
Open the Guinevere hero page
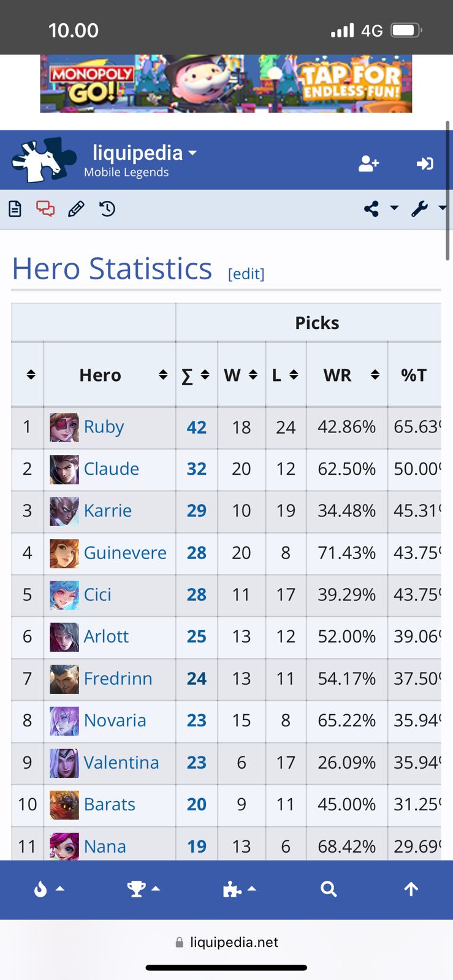click(x=125, y=552)
